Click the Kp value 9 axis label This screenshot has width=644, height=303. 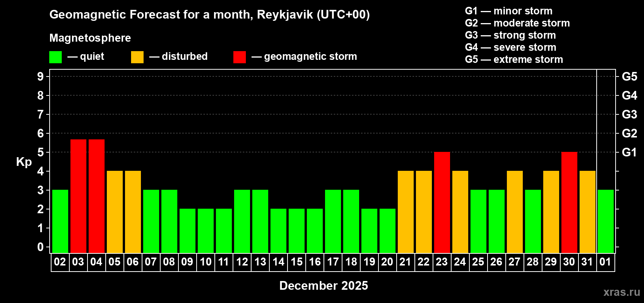(41, 77)
